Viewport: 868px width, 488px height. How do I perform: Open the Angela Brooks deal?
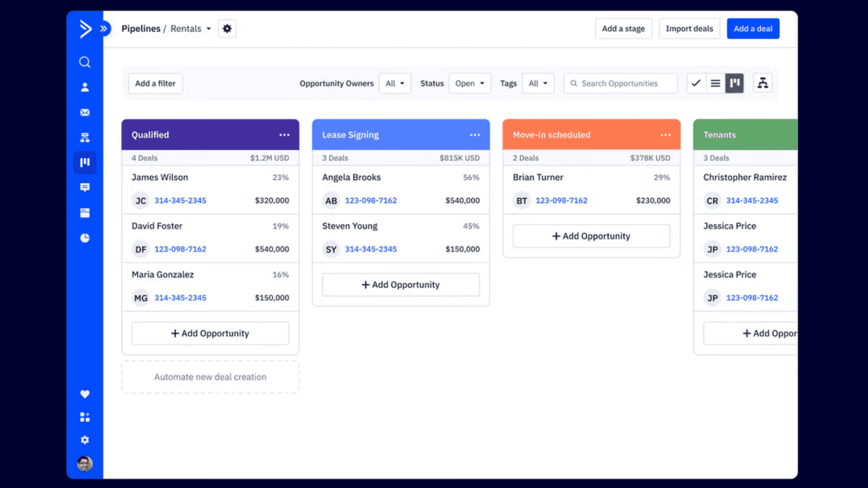pos(401,190)
